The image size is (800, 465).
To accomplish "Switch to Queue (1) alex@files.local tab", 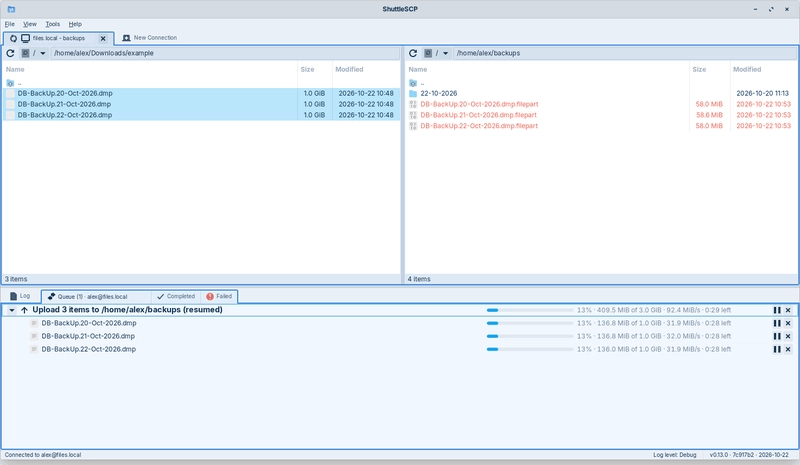I will pos(96,297).
